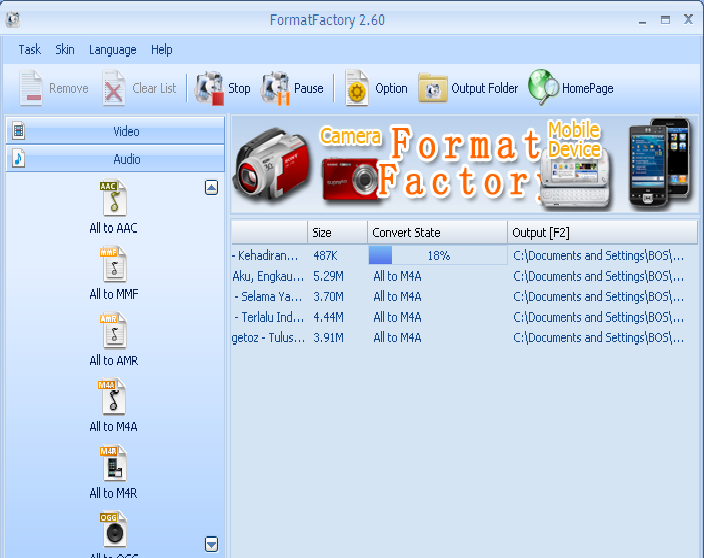Click the 4.44M size cell

[x=328, y=317]
